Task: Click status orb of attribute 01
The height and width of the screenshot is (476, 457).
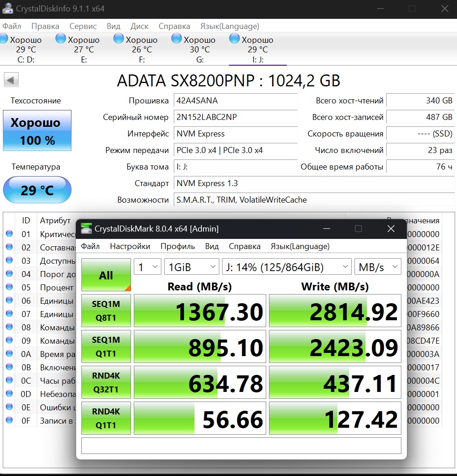Action: (9, 233)
